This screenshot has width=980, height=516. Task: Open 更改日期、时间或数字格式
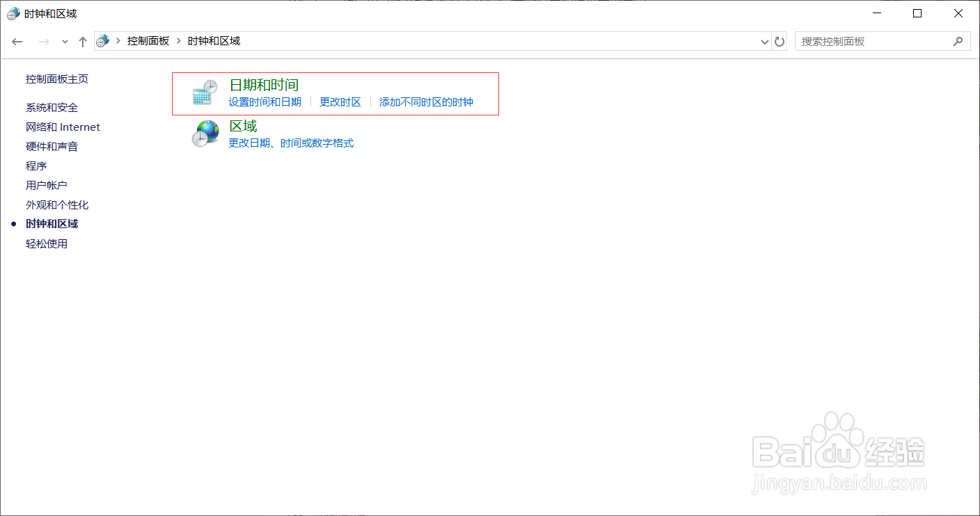[290, 143]
